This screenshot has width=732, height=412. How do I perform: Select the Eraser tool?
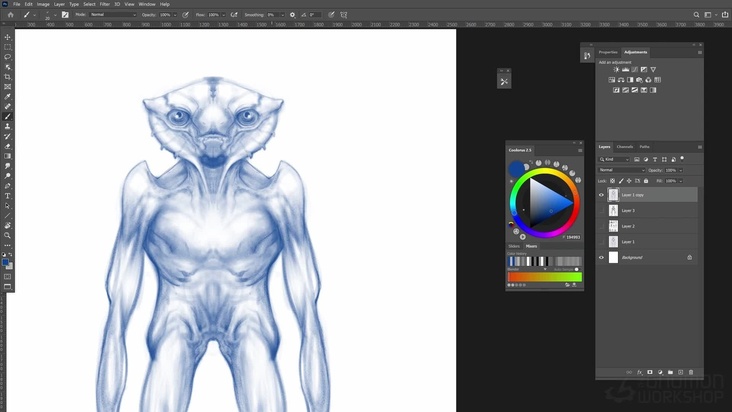tap(7, 146)
